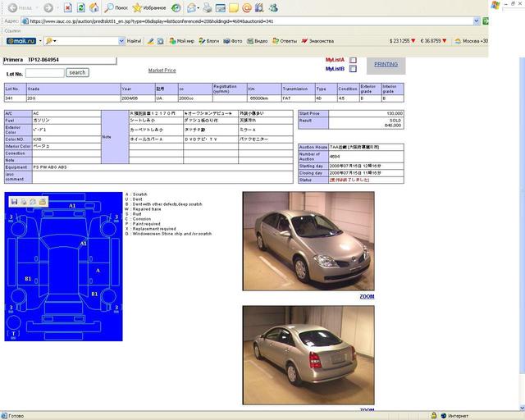This screenshot has width=525, height=420.
Task: Click the yellow note toolbar icon
Action: [233, 7]
